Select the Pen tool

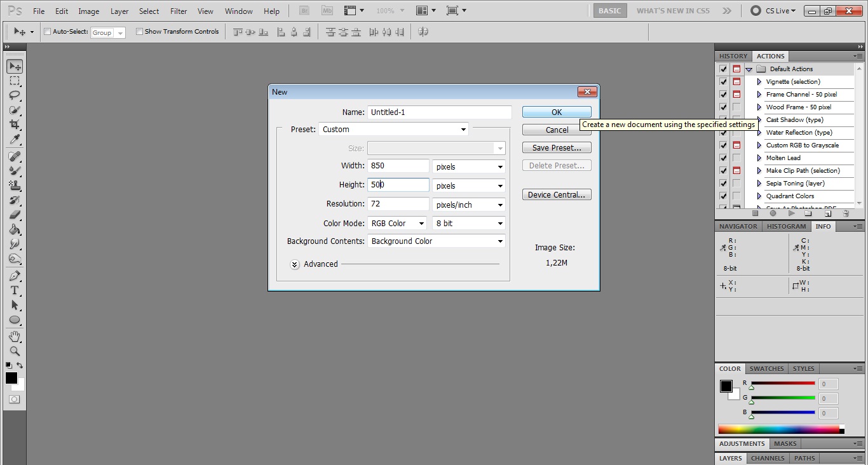pos(14,276)
